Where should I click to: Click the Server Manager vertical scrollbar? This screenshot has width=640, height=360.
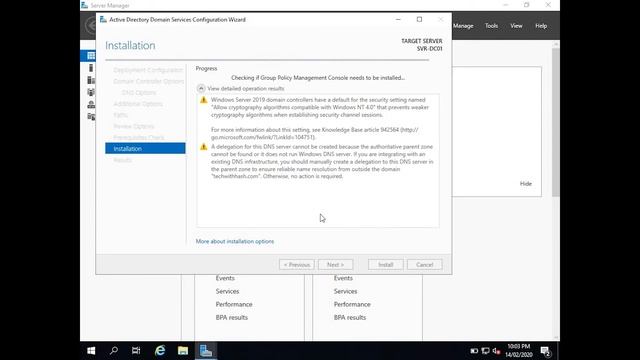(x=556, y=122)
